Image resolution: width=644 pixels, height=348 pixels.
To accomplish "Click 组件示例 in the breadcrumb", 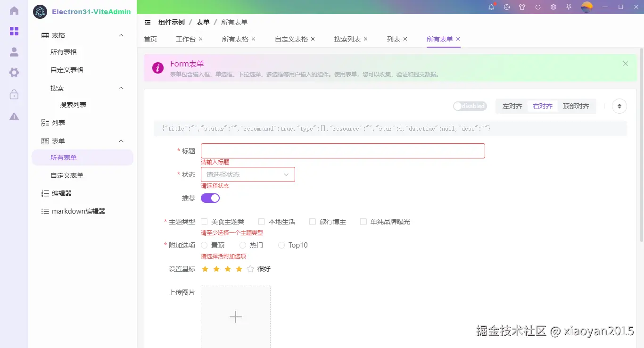I will tap(172, 22).
